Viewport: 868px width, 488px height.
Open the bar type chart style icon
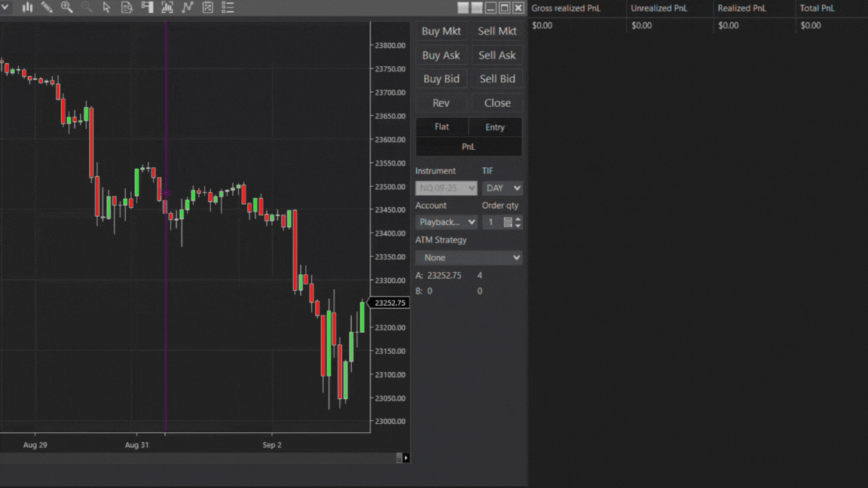(x=27, y=8)
